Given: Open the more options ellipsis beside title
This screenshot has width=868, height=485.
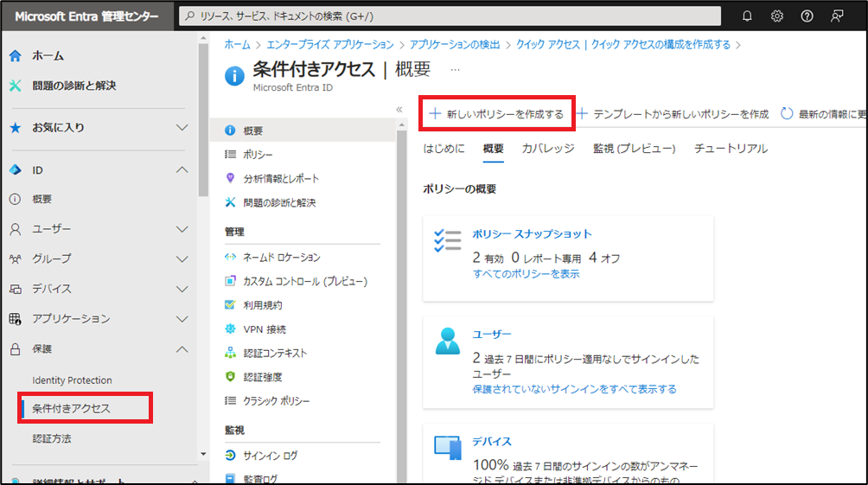Looking at the screenshot, I should 455,70.
